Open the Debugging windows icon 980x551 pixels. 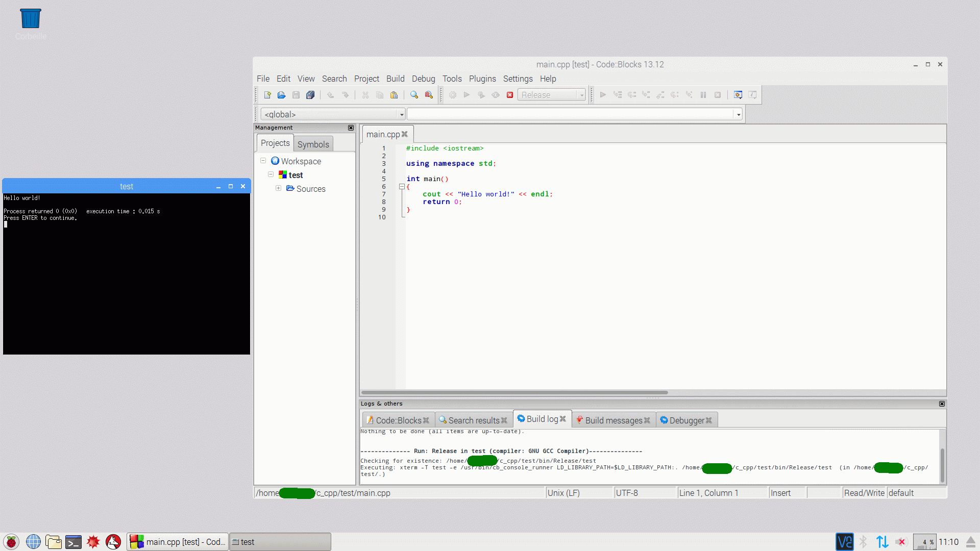[738, 95]
